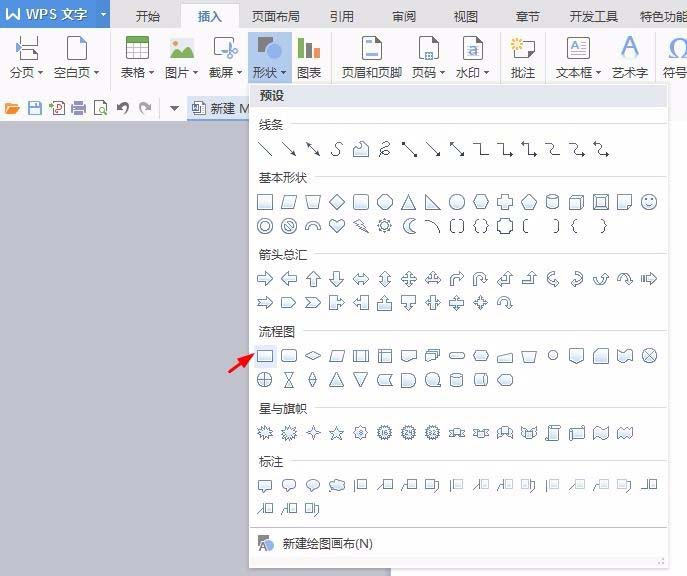
Task: Open the 章节 tab
Action: pyautogui.click(x=528, y=17)
